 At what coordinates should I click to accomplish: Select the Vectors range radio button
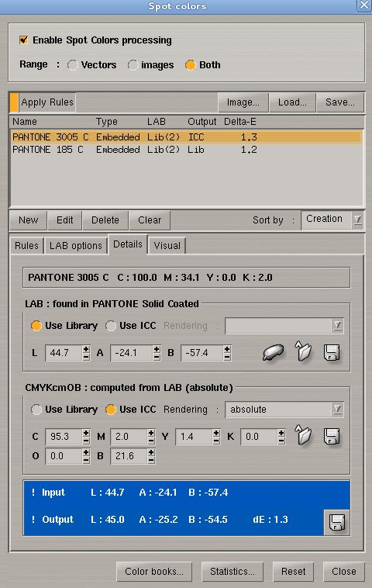[x=73, y=65]
